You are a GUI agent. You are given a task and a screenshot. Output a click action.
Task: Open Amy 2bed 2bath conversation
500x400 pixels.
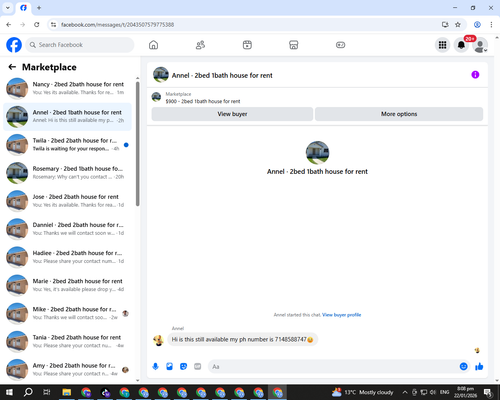click(x=67, y=370)
